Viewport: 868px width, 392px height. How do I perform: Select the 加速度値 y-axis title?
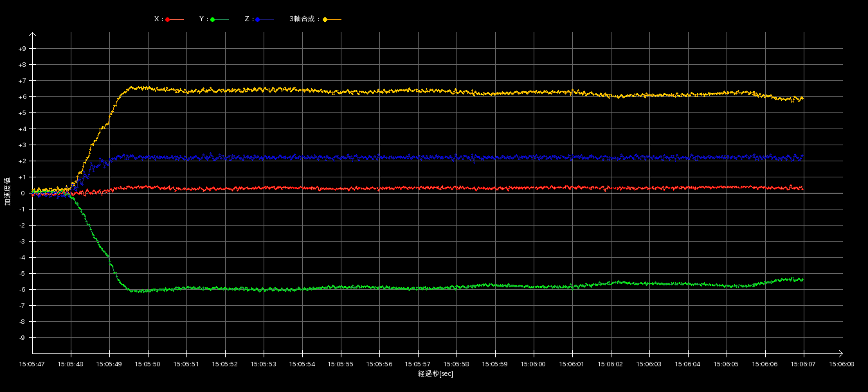click(8, 193)
